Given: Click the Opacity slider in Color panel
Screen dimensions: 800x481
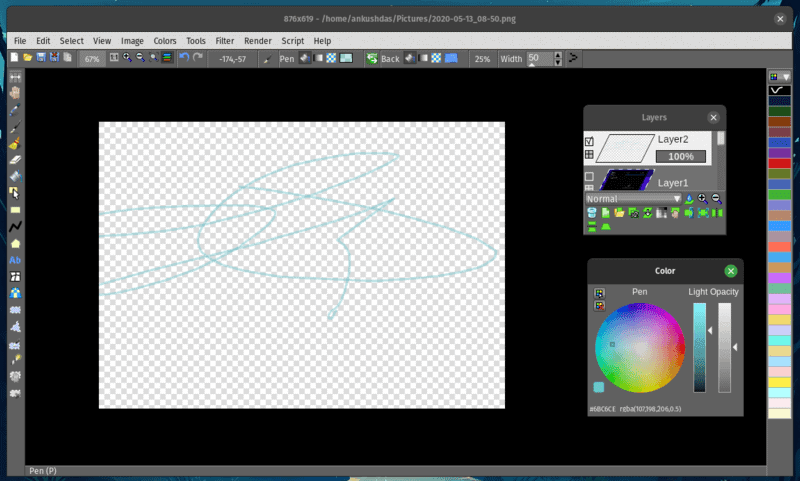Looking at the screenshot, I should point(725,347).
